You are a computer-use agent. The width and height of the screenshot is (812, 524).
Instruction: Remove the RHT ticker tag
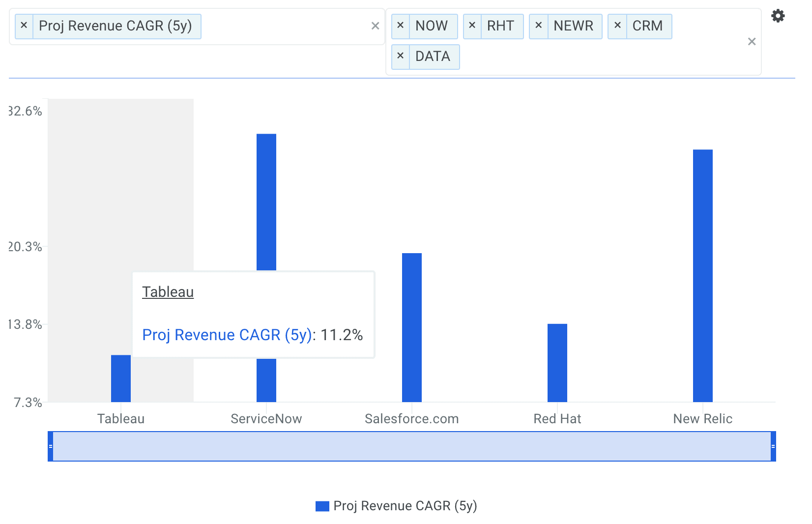coord(472,26)
